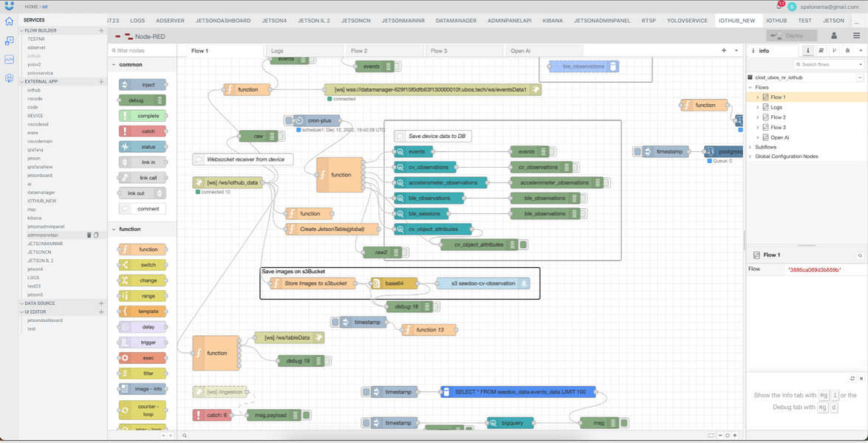The image size is (868, 443).
Task: Open the Deploy options dropdown arrow
Action: 812,35
